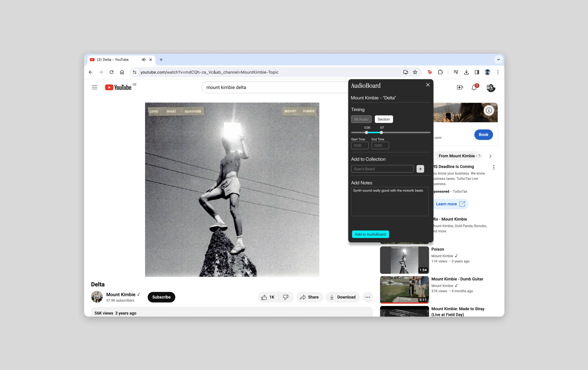Click the Add Notes text area
This screenshot has height=370, width=588.
tap(390, 202)
